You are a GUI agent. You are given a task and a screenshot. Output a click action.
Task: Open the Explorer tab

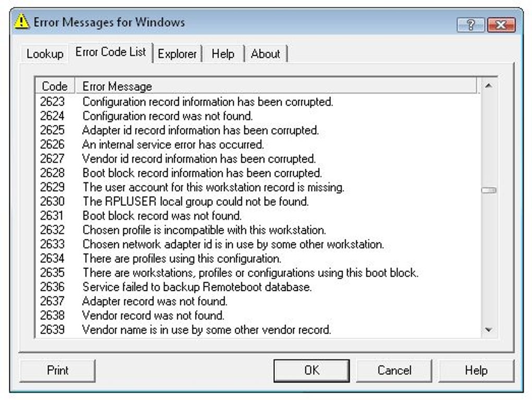(177, 54)
